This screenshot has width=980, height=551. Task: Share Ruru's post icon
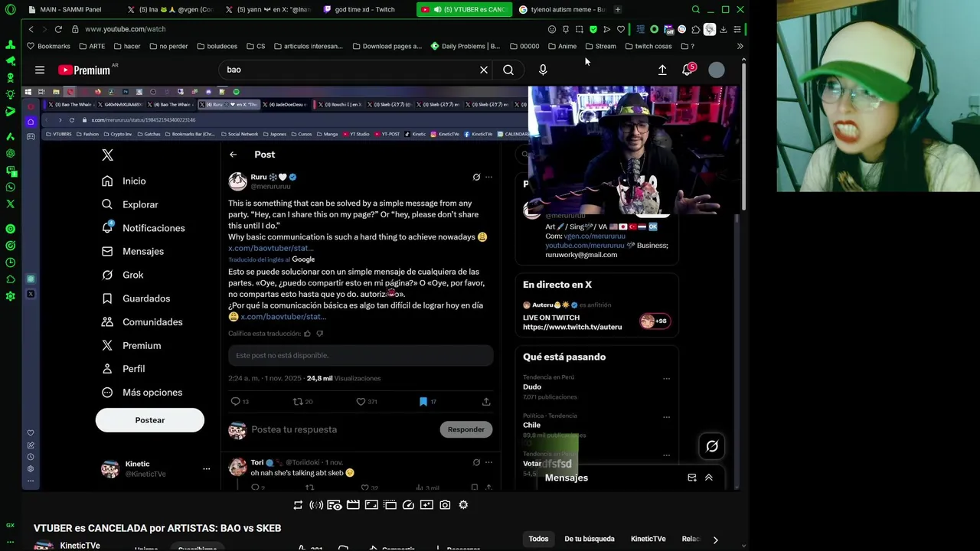[x=486, y=401]
